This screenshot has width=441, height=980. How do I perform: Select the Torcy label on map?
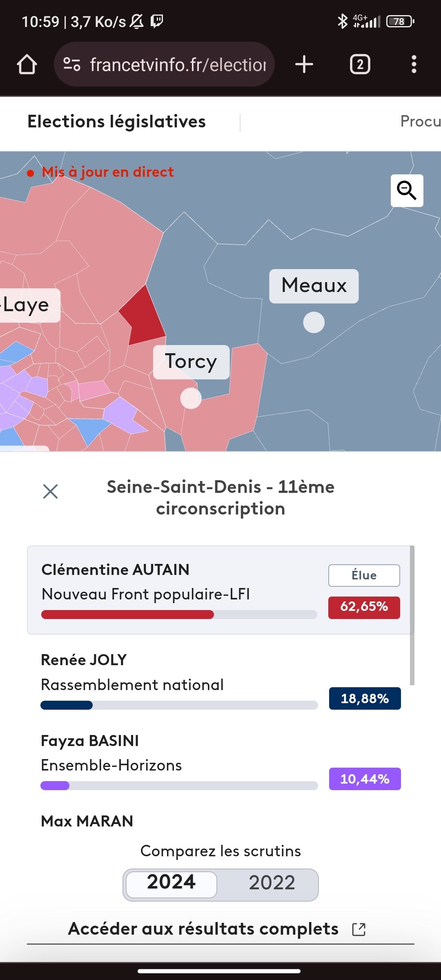pyautogui.click(x=191, y=362)
